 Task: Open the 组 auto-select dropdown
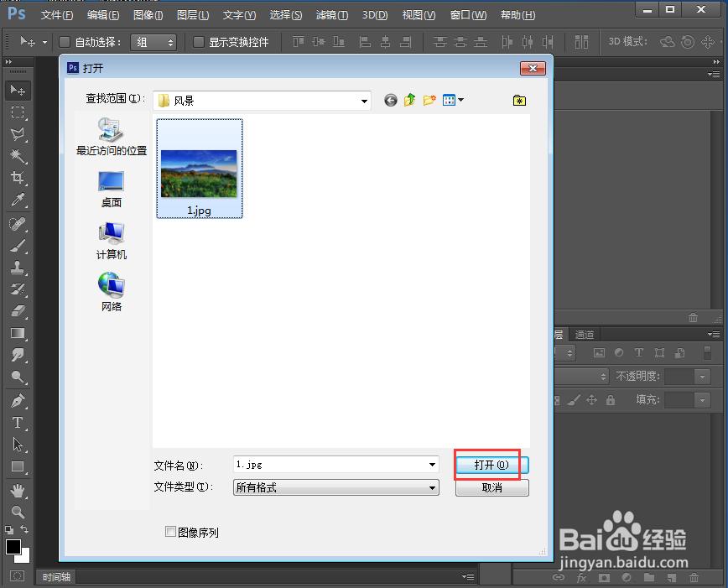pyautogui.click(x=153, y=42)
